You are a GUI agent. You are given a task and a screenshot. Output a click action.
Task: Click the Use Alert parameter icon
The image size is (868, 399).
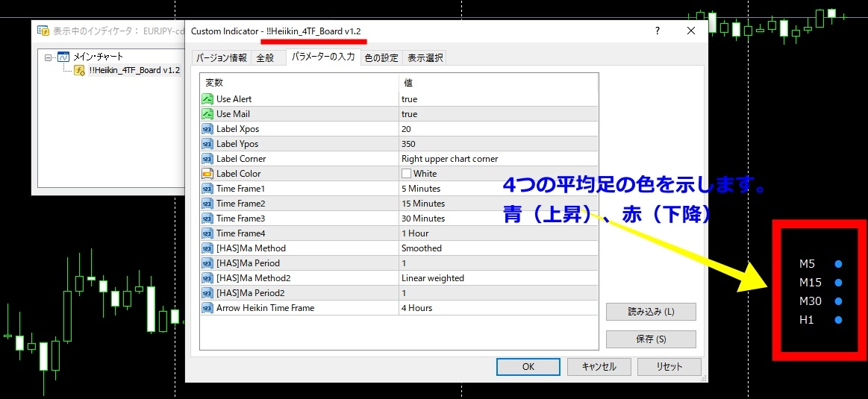(x=207, y=99)
